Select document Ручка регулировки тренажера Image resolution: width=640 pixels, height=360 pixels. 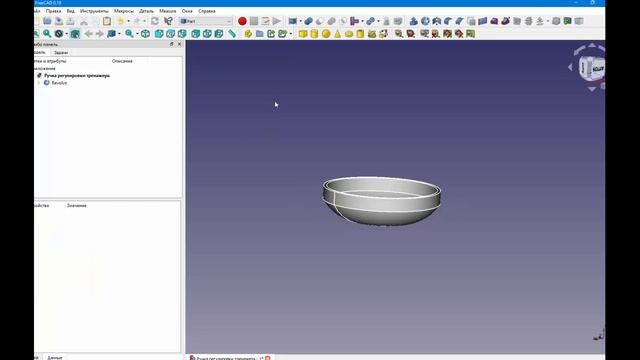tap(77, 76)
